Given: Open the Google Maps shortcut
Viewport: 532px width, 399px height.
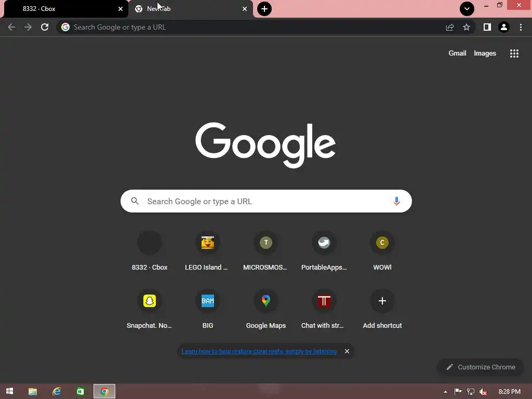Looking at the screenshot, I should 265,309.
